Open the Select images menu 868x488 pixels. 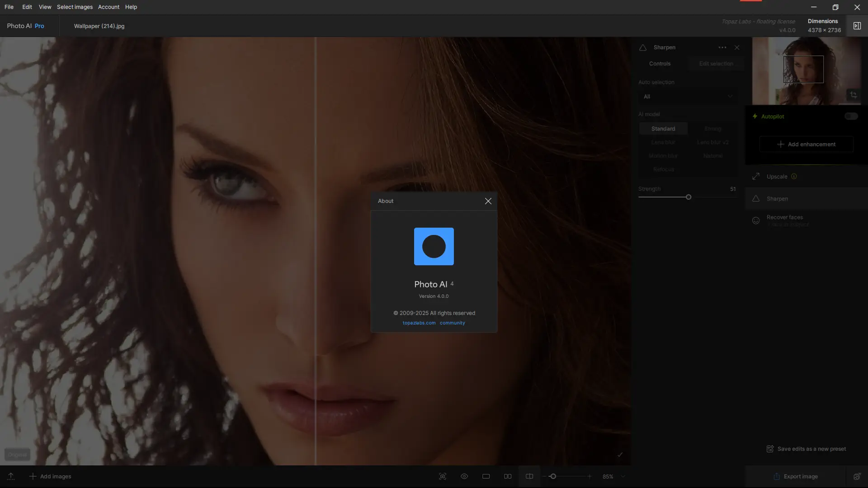pyautogui.click(x=75, y=7)
